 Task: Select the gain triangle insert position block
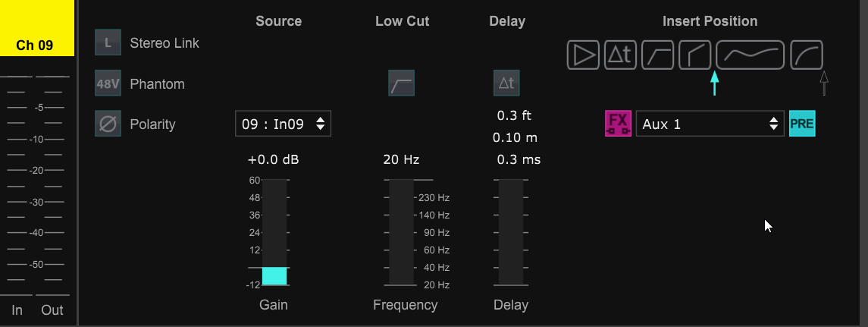click(x=583, y=55)
